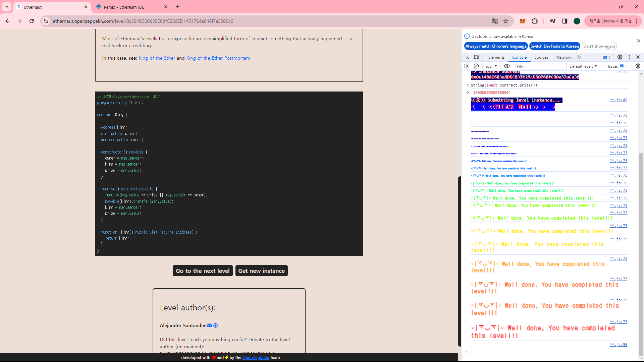The height and width of the screenshot is (362, 644).
Task: Reload the Ethernaut page
Action: 32,21
